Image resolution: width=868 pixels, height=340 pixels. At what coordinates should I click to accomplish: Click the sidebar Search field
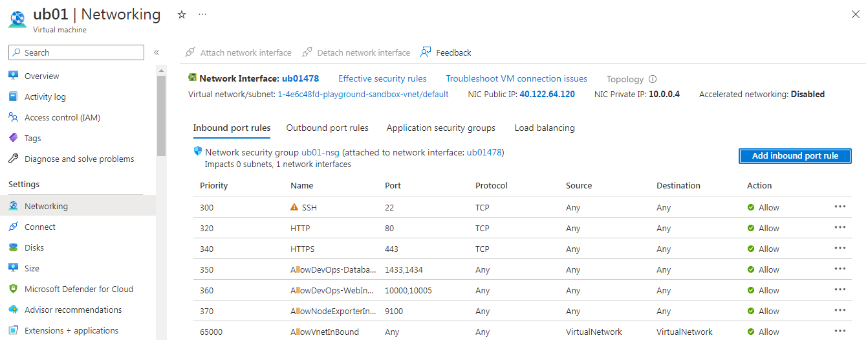[x=76, y=52]
